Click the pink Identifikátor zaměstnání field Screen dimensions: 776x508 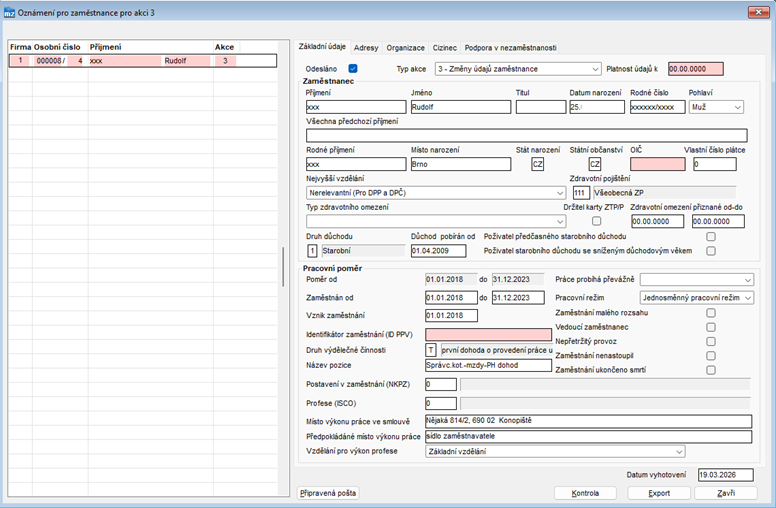point(488,334)
